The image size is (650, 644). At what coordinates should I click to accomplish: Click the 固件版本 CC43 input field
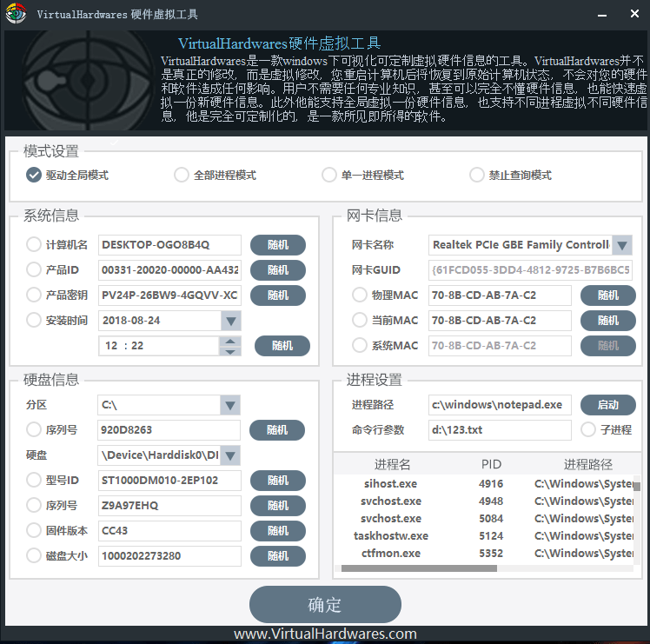169,531
